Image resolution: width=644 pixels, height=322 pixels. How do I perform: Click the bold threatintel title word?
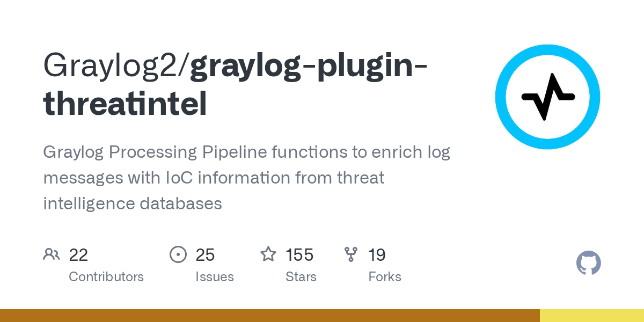point(125,104)
